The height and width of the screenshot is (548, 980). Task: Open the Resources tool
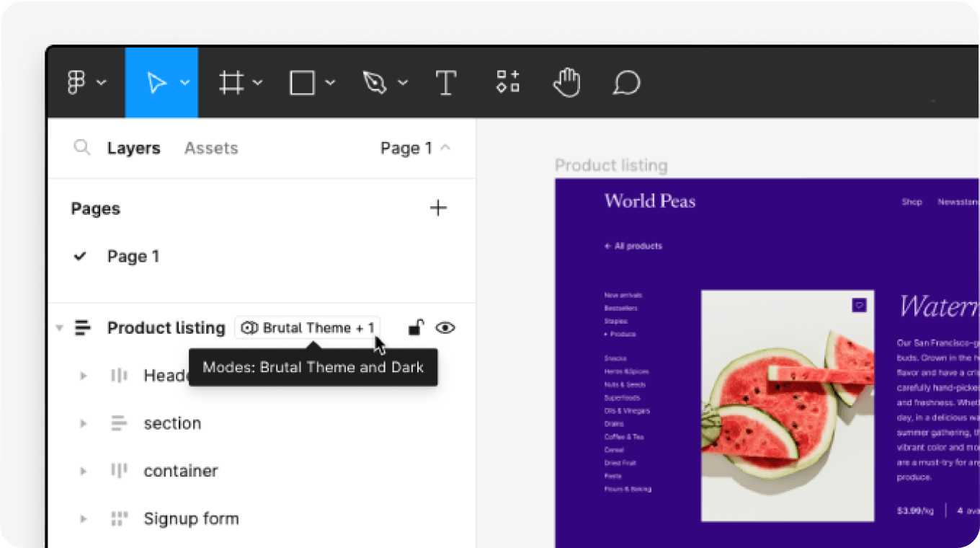point(508,81)
